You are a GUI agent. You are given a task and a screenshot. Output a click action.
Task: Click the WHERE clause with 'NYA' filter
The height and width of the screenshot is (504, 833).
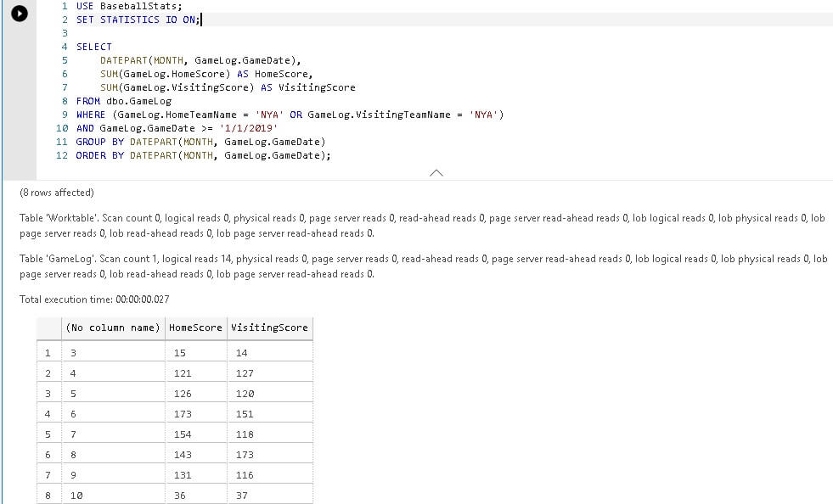pyautogui.click(x=290, y=115)
